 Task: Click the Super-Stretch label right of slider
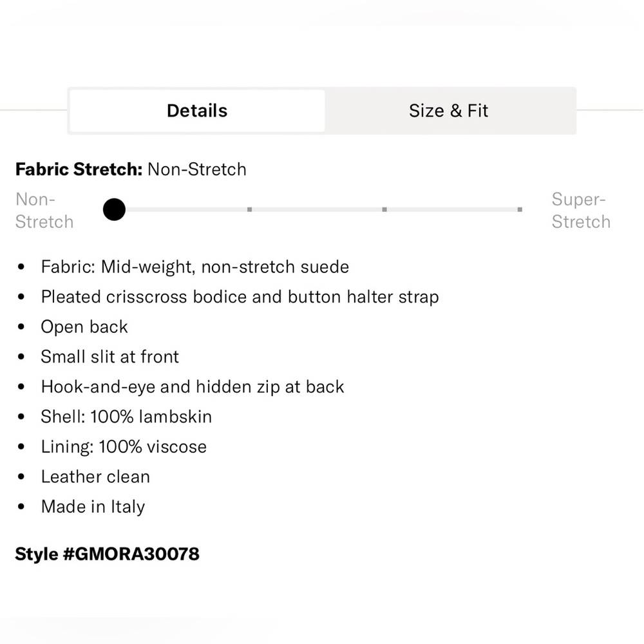click(581, 211)
